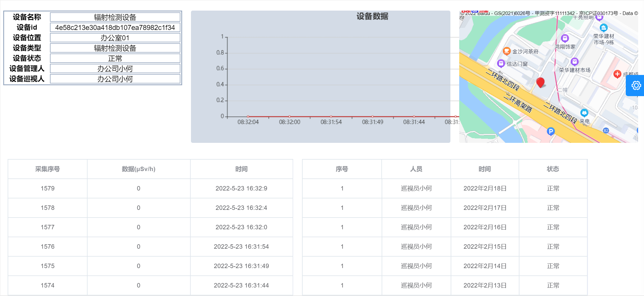644x296 pixels.
Task: Click the B2 subway exit marker
Action: pyautogui.click(x=606, y=131)
